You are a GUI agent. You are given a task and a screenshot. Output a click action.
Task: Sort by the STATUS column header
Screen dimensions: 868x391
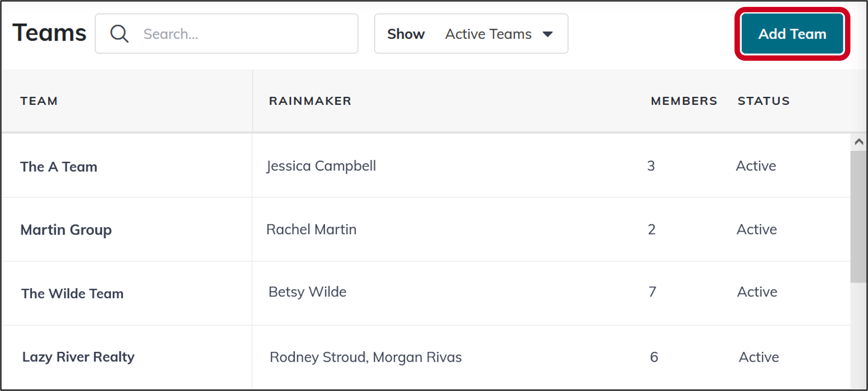tap(763, 101)
